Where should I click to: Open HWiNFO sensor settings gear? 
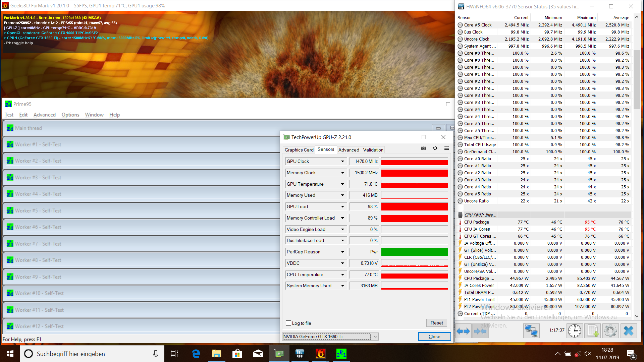coord(610,331)
